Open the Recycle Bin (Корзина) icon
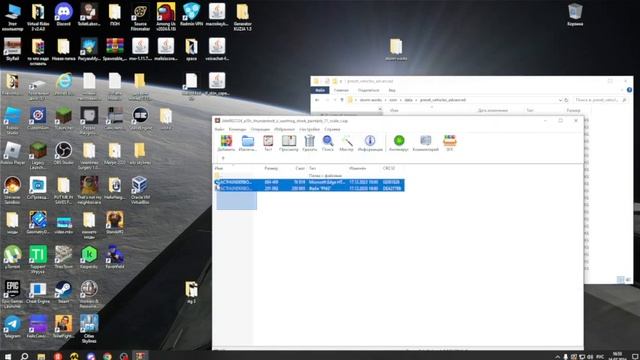 (x=575, y=15)
